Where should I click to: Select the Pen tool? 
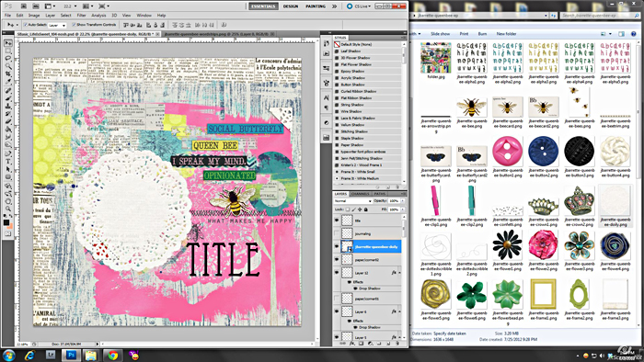7,154
